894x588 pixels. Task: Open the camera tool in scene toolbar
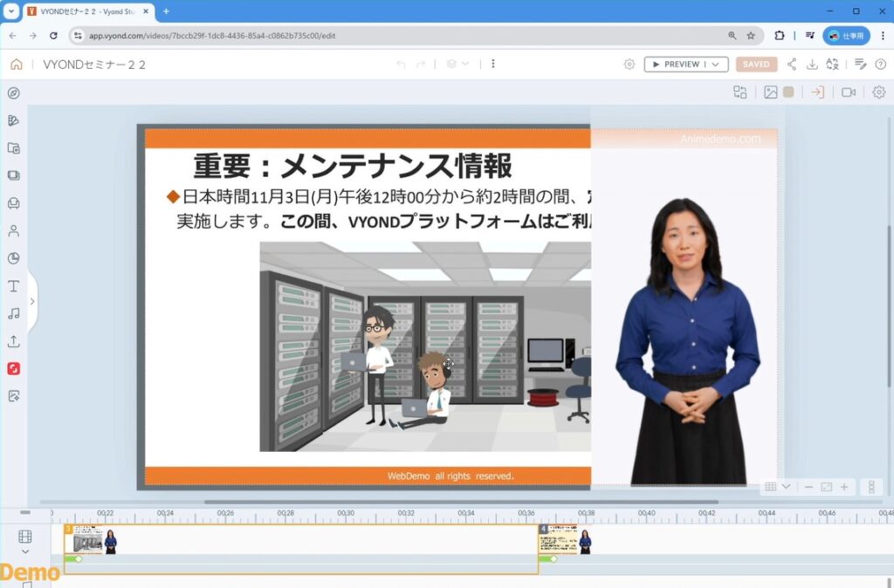point(848,92)
